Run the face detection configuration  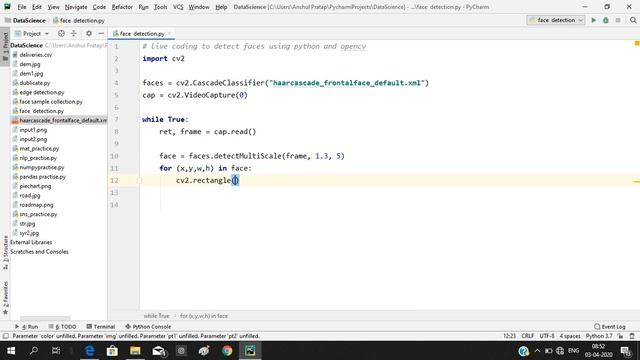coord(593,20)
